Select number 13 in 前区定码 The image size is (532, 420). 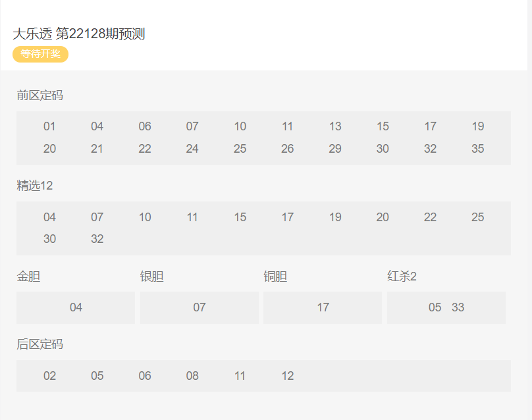(x=335, y=126)
